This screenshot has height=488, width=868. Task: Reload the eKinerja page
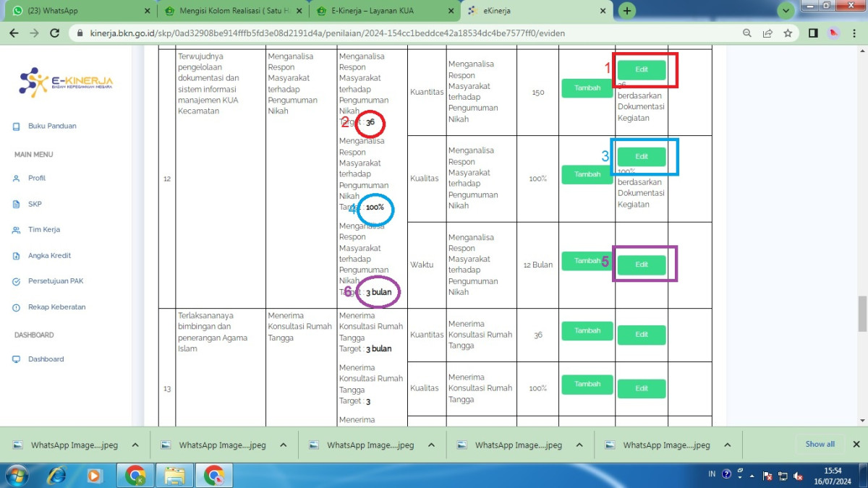[54, 33]
